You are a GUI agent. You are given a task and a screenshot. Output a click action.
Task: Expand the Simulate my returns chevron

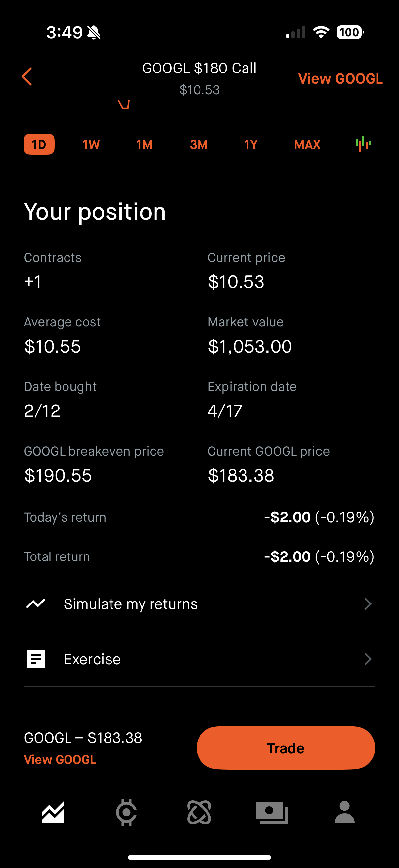(x=368, y=604)
